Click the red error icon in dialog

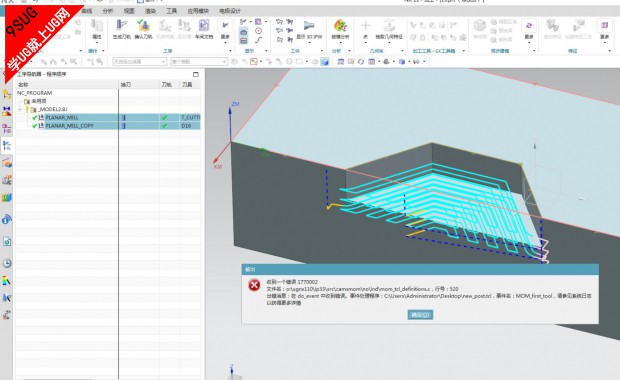(x=254, y=285)
